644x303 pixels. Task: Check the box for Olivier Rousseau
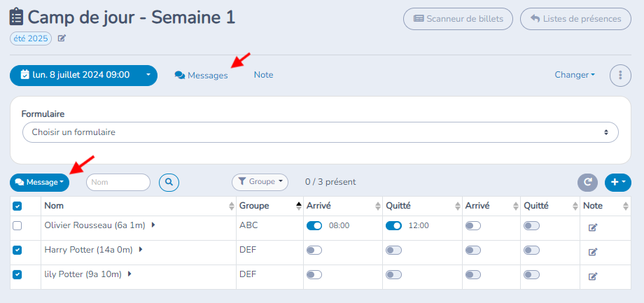tap(17, 226)
